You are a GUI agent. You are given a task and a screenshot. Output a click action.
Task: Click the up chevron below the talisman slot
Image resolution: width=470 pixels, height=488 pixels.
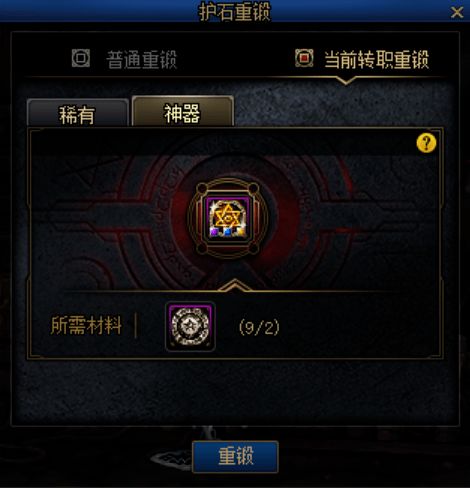[x=235, y=285]
